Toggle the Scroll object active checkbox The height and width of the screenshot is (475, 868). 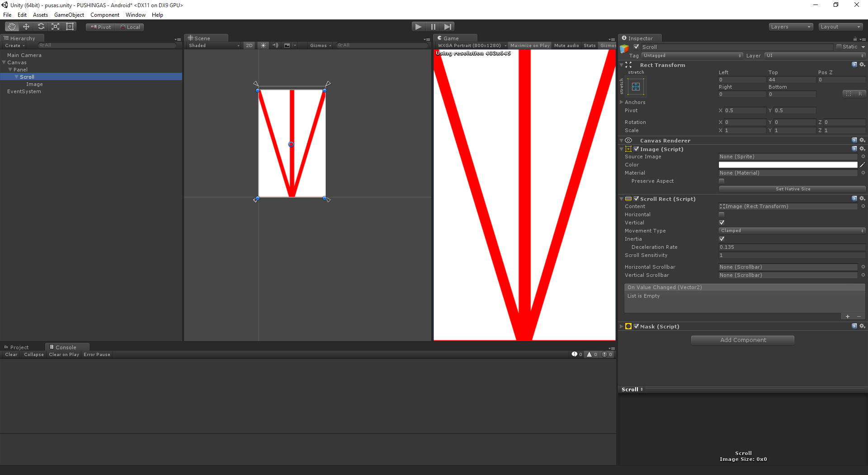[637, 47]
